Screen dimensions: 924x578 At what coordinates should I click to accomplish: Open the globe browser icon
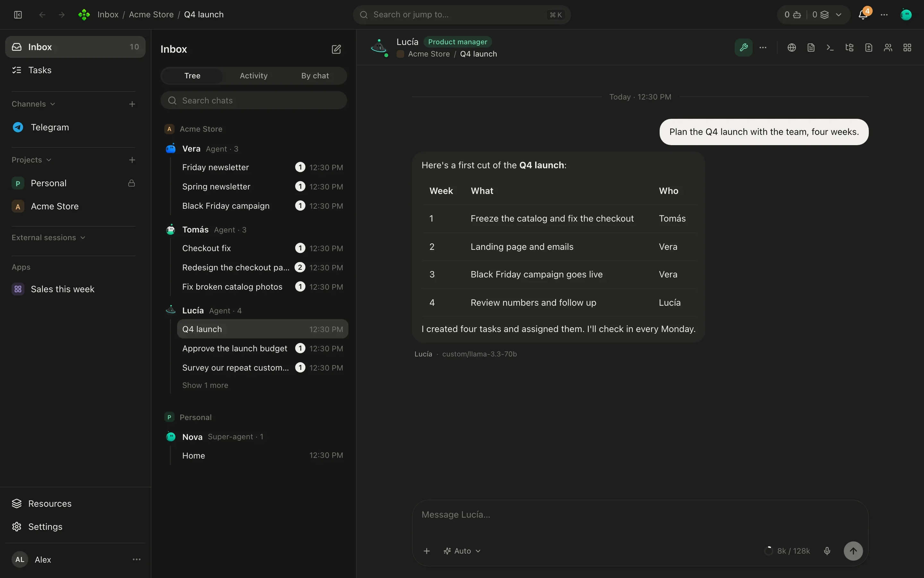[791, 48]
